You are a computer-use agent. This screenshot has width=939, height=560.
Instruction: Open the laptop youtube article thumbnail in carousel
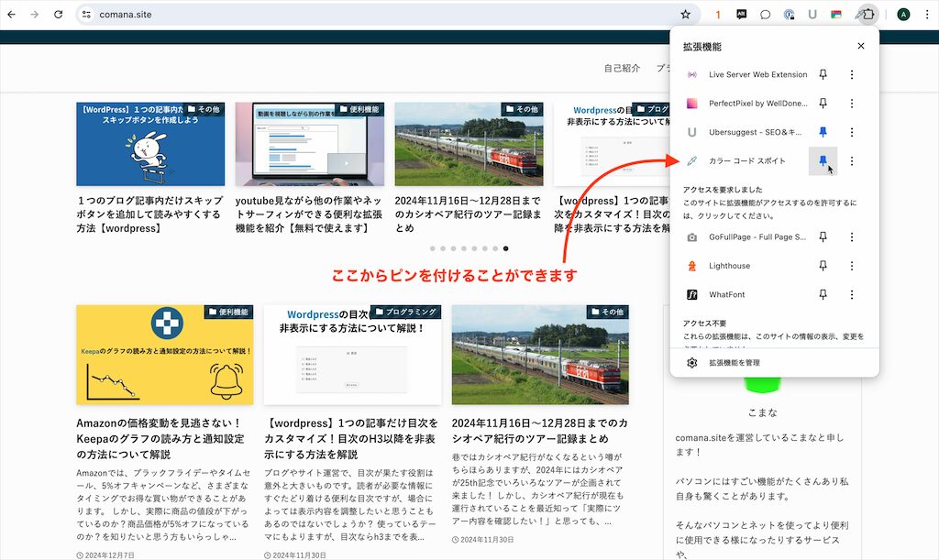pos(310,144)
